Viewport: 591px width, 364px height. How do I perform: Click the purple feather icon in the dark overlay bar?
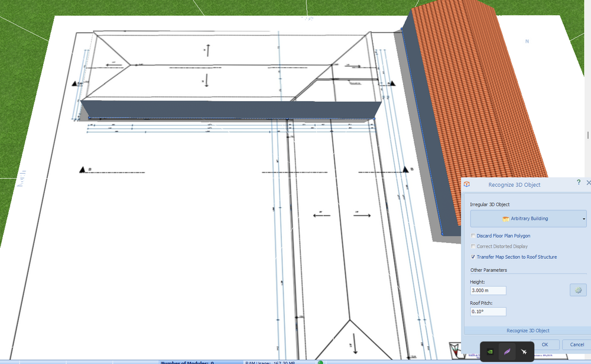[x=506, y=351]
